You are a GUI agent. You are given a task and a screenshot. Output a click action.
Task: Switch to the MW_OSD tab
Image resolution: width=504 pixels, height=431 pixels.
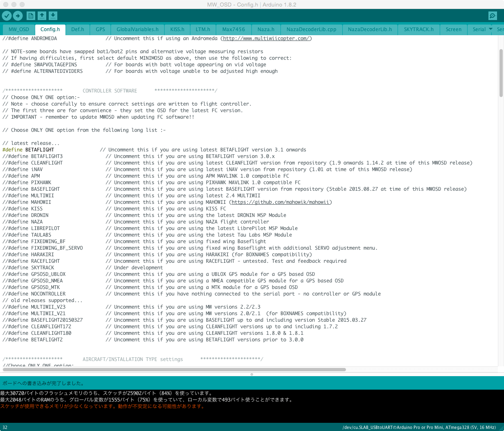coord(19,29)
